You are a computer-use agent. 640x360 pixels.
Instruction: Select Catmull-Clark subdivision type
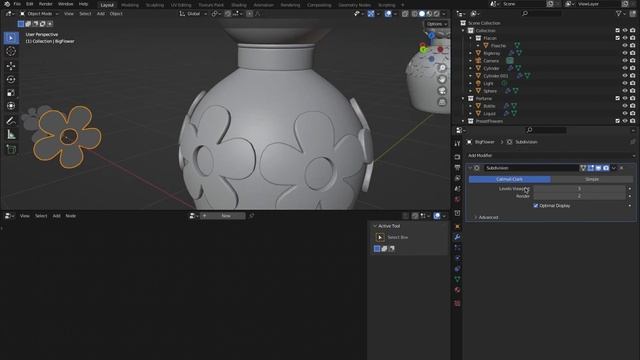click(x=509, y=179)
